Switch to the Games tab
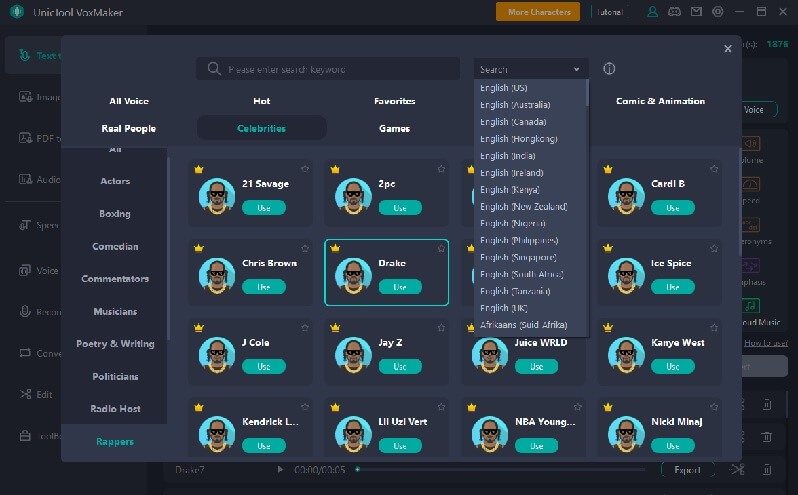 (394, 128)
